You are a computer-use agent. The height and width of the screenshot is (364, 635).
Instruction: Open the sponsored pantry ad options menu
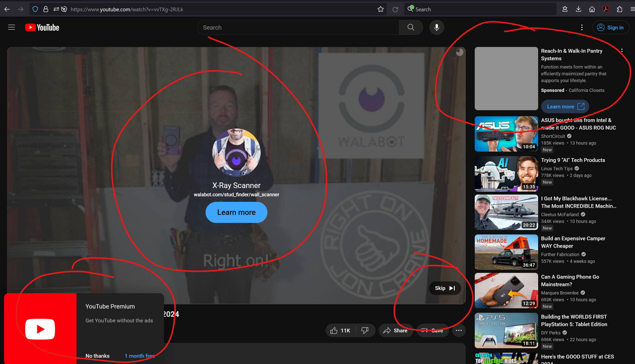coord(622,50)
